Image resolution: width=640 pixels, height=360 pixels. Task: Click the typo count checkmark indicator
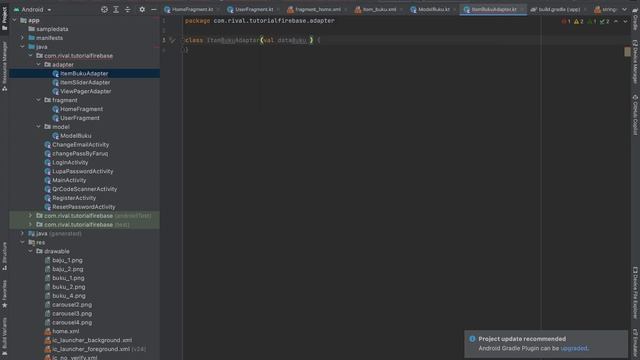point(604,21)
